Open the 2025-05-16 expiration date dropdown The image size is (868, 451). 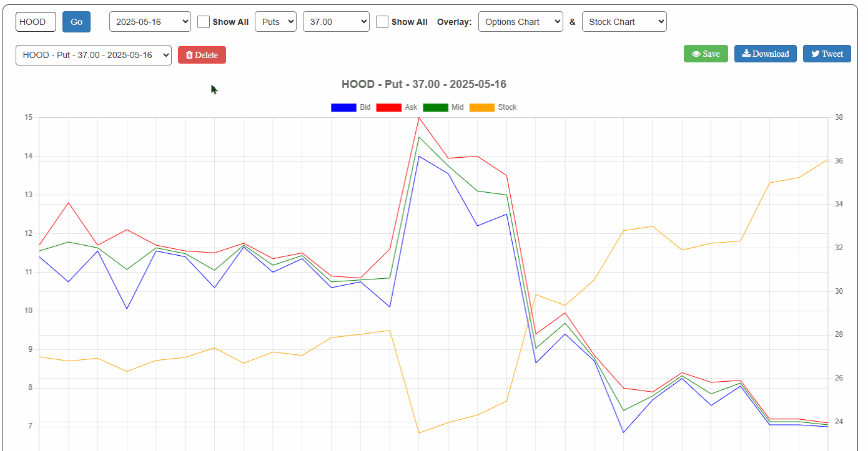click(150, 22)
